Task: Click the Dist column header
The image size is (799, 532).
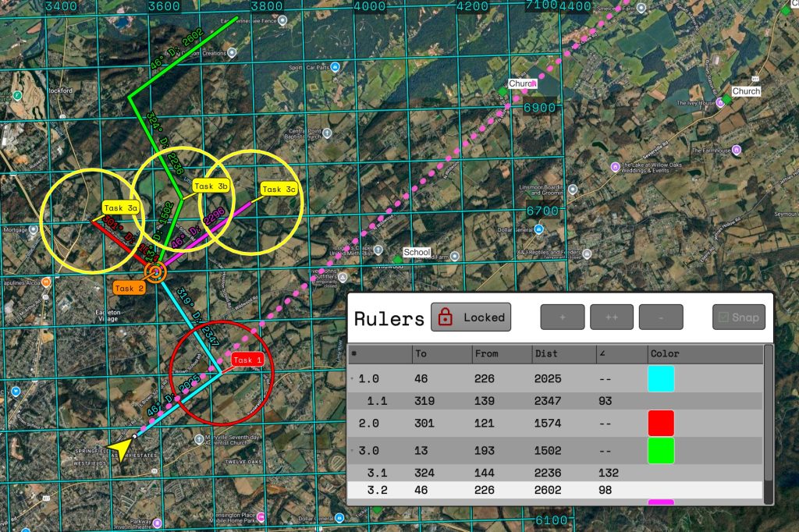Action: coord(546,354)
